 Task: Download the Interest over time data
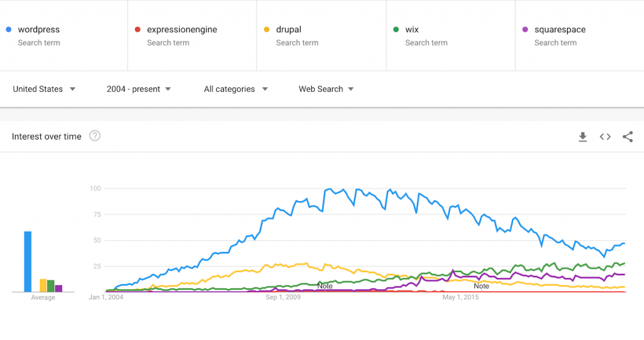(582, 137)
